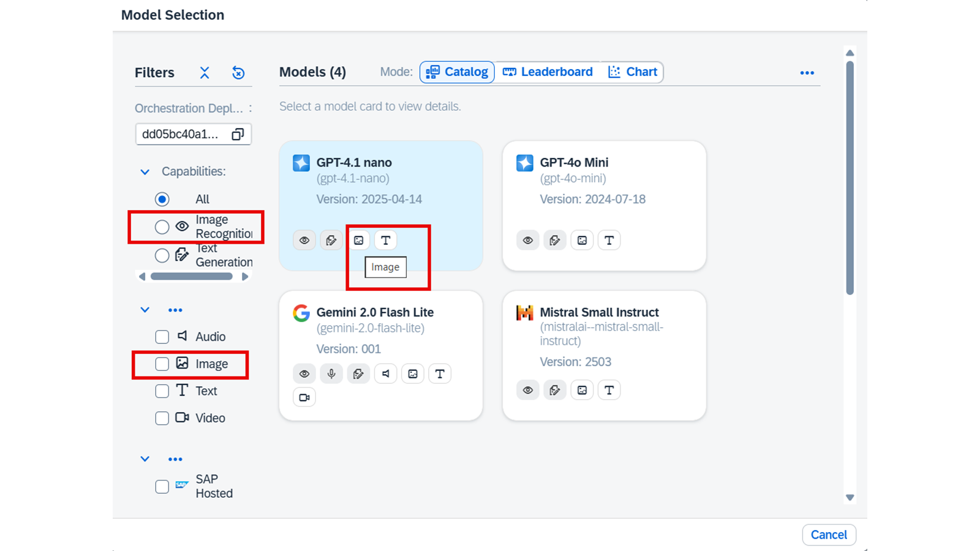The width and height of the screenshot is (980, 551).
Task: Click the scroll-down arrow of the dialog
Action: (850, 498)
